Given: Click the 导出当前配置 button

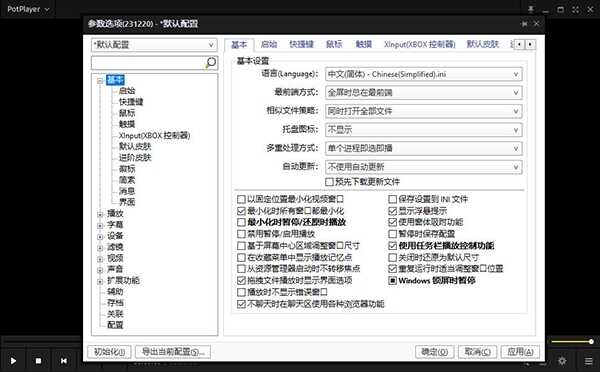Looking at the screenshot, I should (x=173, y=352).
